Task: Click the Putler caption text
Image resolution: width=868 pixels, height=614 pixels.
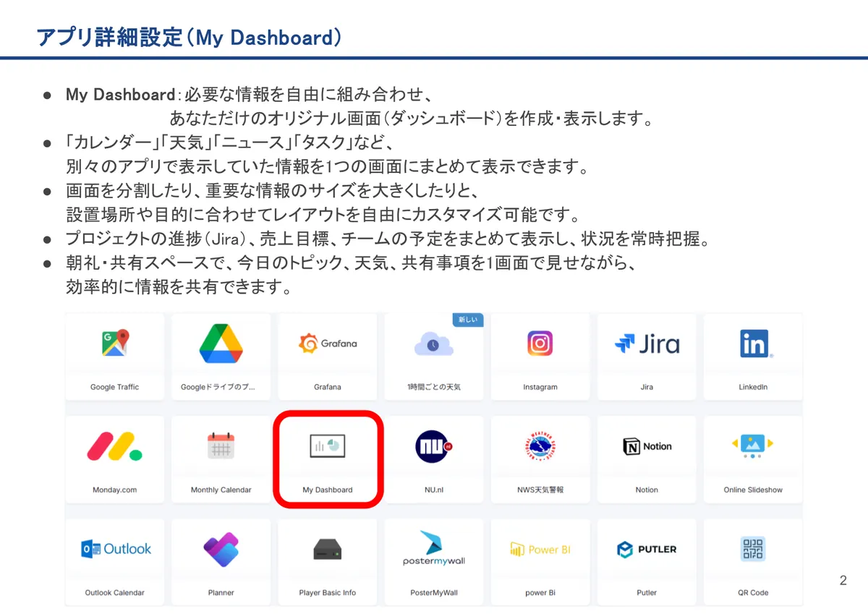Action: click(647, 592)
